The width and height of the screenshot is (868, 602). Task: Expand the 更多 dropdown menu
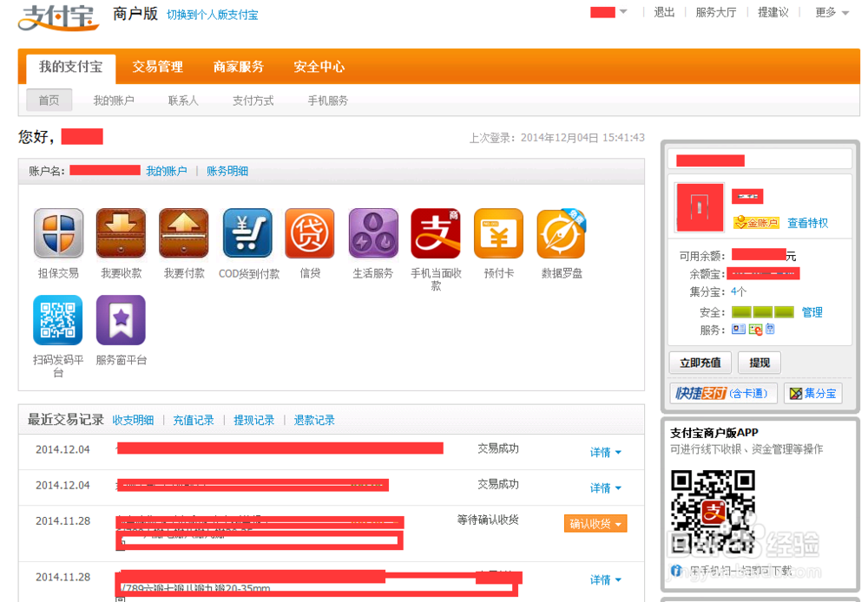(x=826, y=12)
